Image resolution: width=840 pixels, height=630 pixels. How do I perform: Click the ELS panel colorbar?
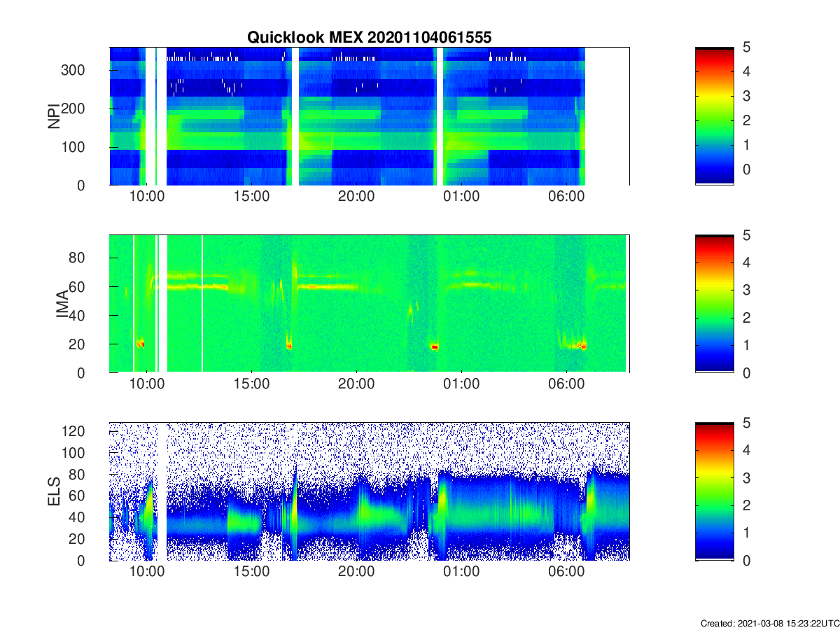pyautogui.click(x=714, y=492)
